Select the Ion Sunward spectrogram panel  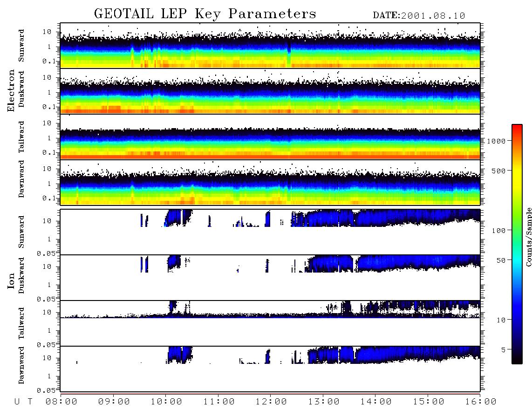click(270, 232)
